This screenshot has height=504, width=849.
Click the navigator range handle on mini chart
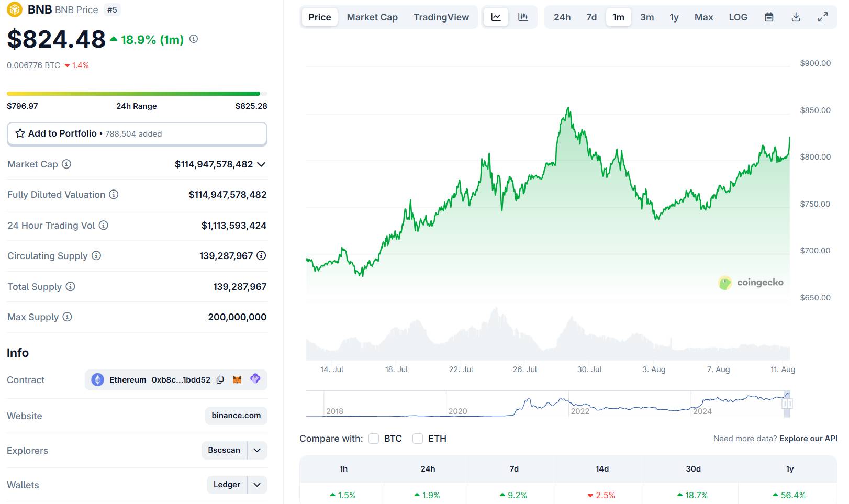coord(787,404)
